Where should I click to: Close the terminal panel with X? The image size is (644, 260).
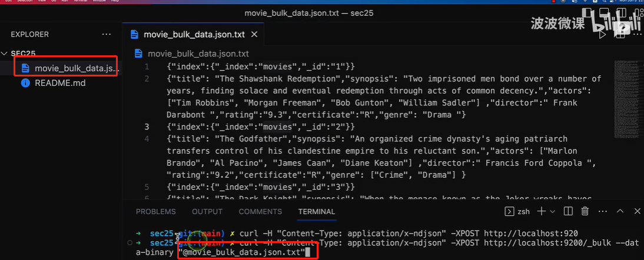[638, 212]
